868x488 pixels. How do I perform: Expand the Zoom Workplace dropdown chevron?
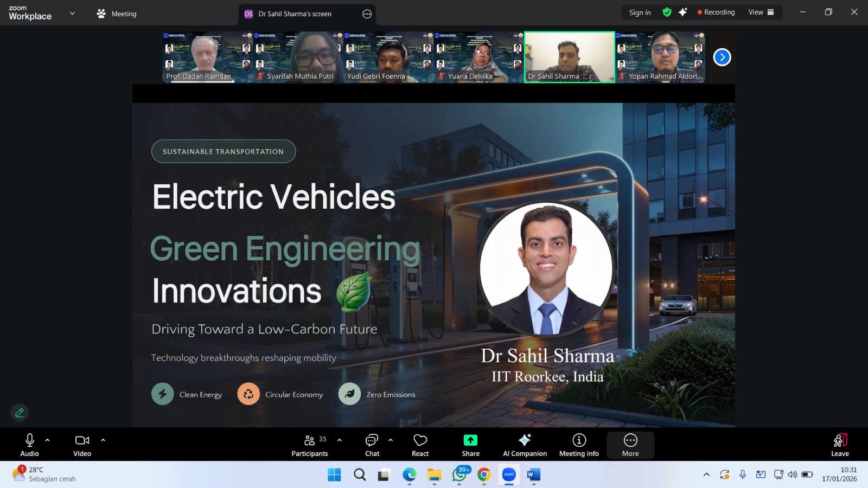(x=72, y=13)
